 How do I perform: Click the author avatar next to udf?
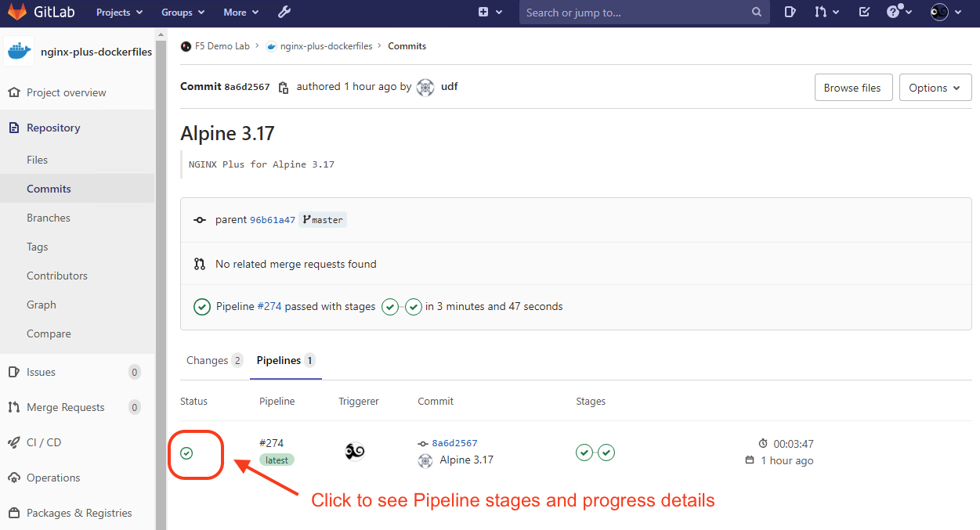pos(425,87)
